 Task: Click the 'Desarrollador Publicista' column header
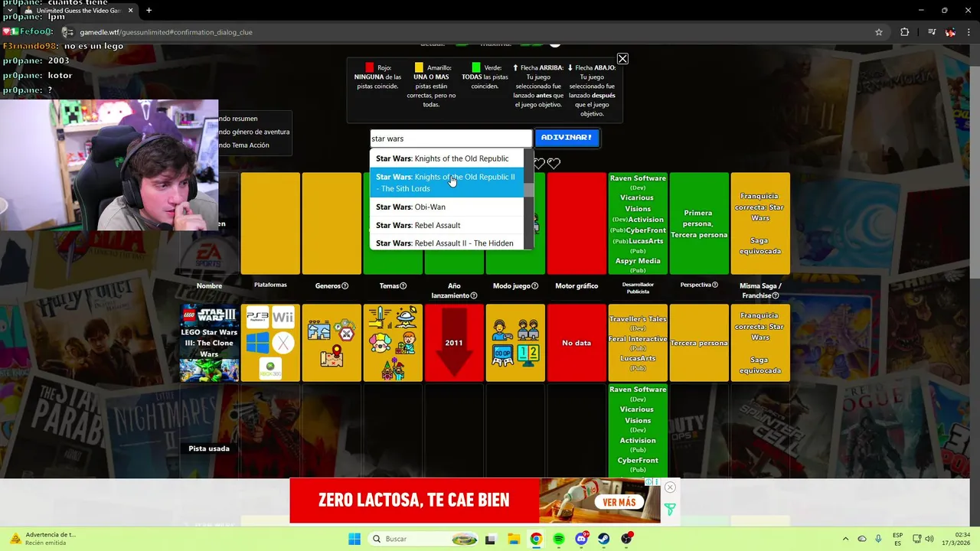(638, 288)
